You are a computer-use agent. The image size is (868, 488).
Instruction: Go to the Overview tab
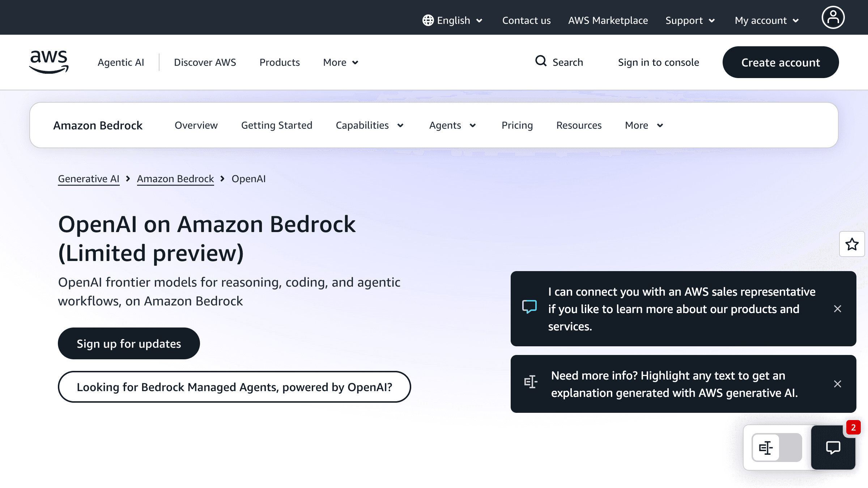point(196,125)
